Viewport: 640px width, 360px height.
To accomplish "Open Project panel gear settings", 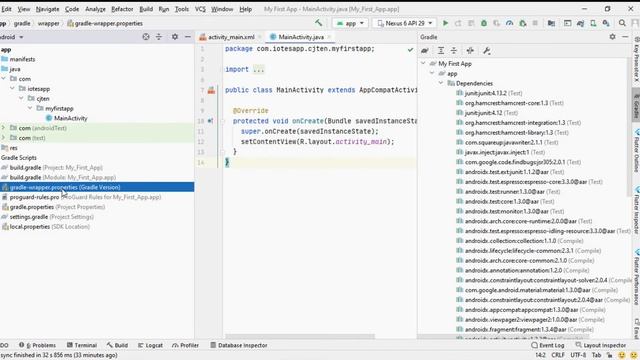I will (175, 37).
